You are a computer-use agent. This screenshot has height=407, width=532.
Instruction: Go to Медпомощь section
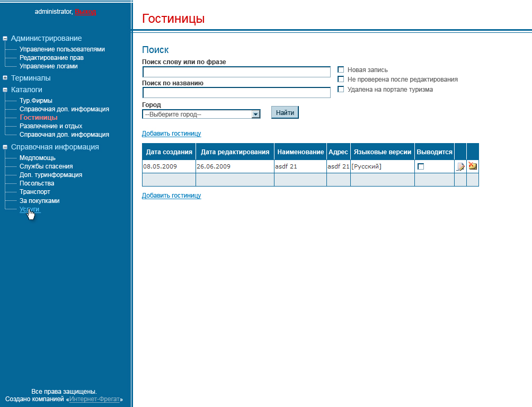[38, 158]
